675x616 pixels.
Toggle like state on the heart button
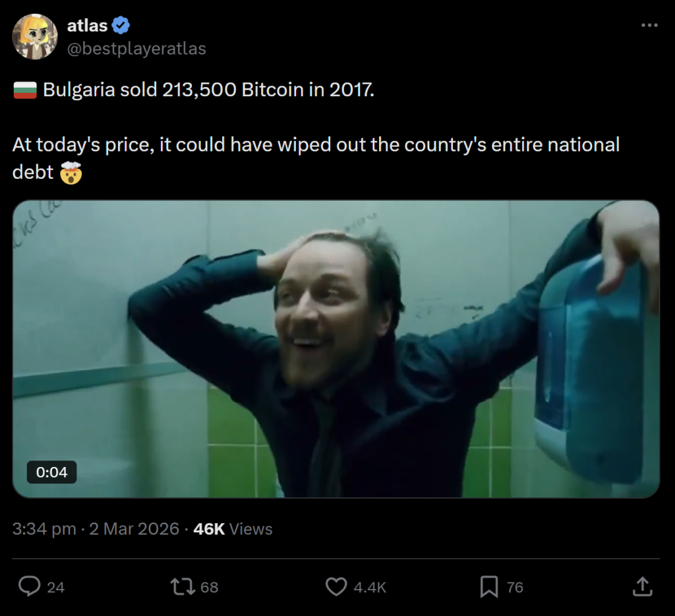337,586
